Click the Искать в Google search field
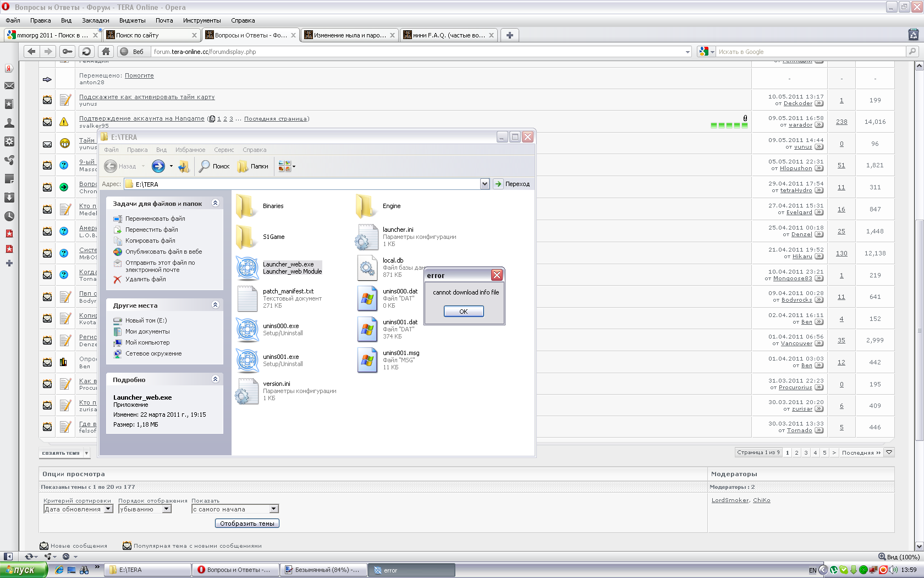The height and width of the screenshot is (578, 924). (x=809, y=52)
